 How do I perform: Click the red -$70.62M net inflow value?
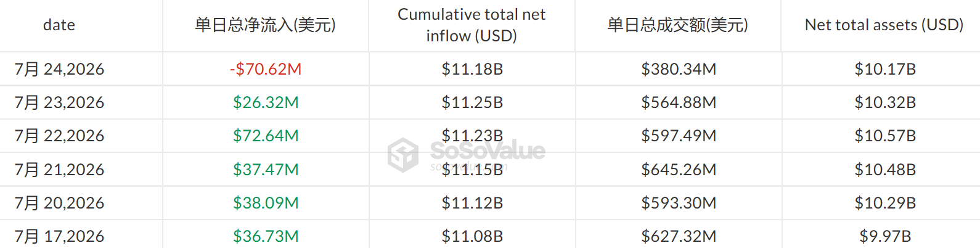(266, 69)
